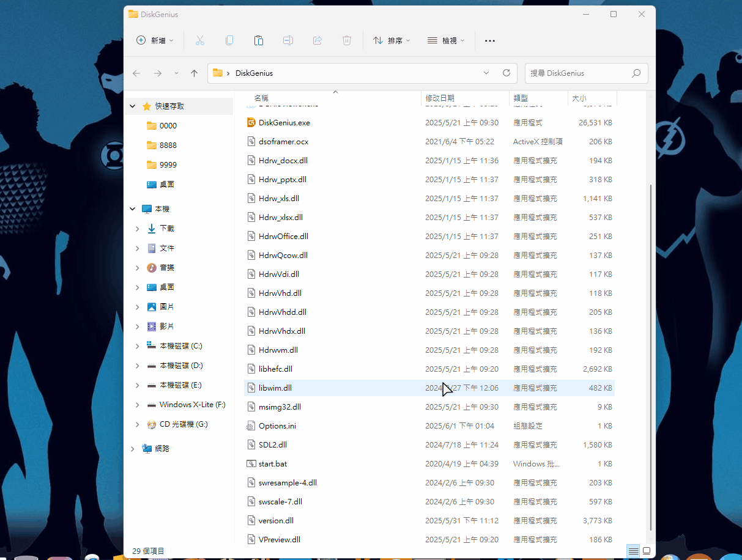This screenshot has height=560, width=742.
Task: Open the 9999 quick access folder
Action: [168, 165]
